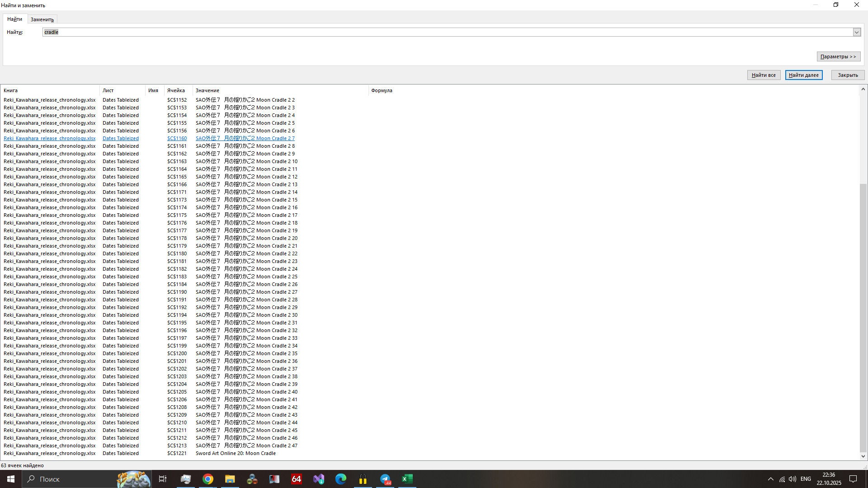Screen dimensions: 868x488
Task: Expand options with Параметры >> button
Action: [838, 56]
